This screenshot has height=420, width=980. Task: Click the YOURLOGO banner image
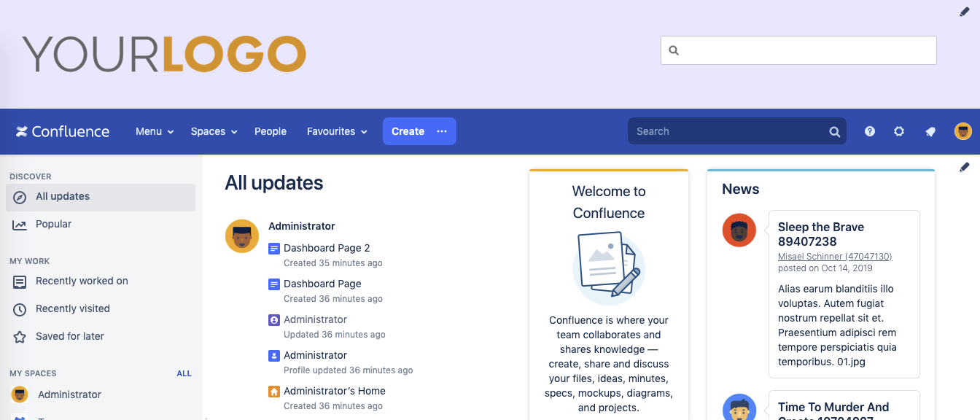(x=165, y=54)
